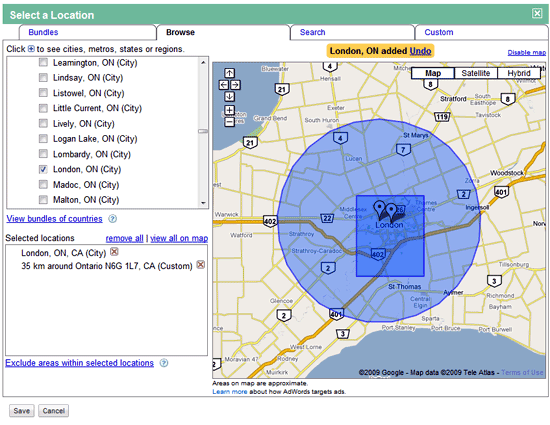Open help for bundles of countries

coord(112,219)
